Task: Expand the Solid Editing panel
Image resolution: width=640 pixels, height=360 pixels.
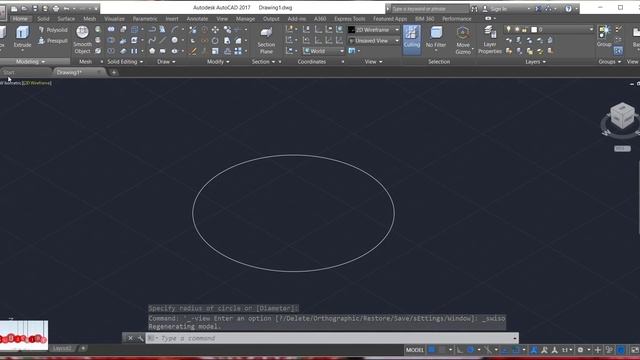Action: pyautogui.click(x=125, y=62)
